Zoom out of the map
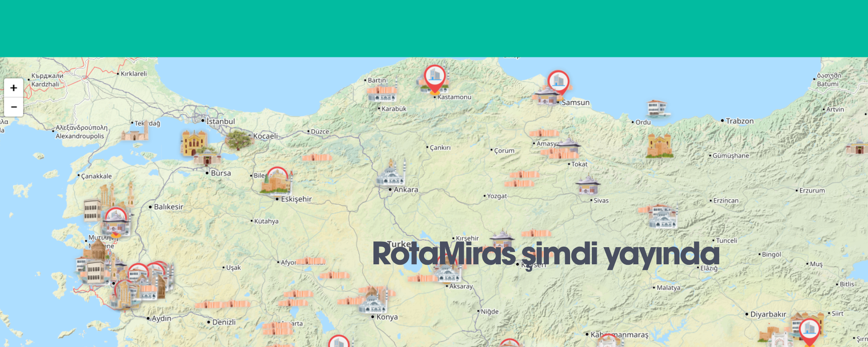The image size is (868, 347). [14, 107]
